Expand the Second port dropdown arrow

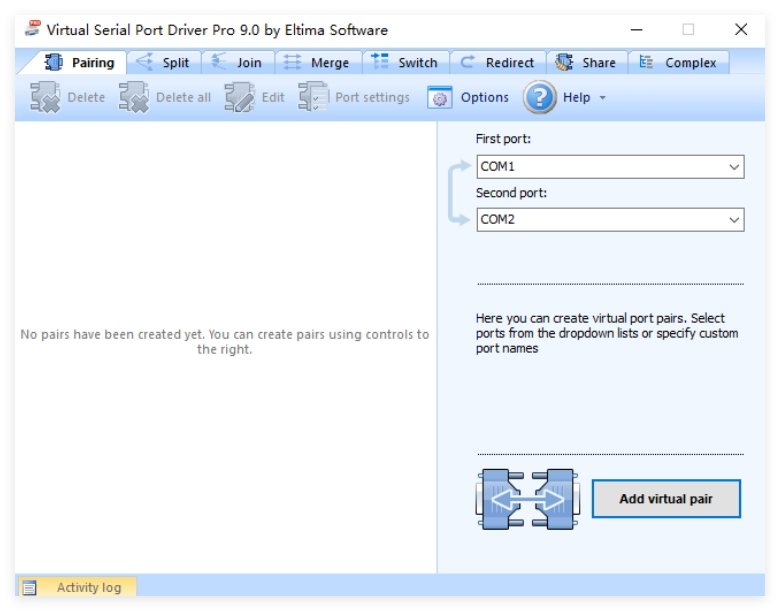click(x=734, y=220)
